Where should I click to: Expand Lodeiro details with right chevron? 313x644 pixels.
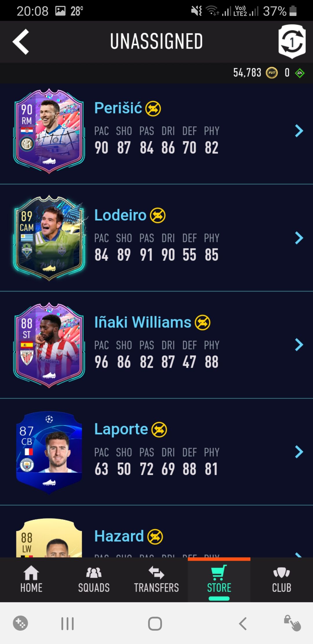299,238
